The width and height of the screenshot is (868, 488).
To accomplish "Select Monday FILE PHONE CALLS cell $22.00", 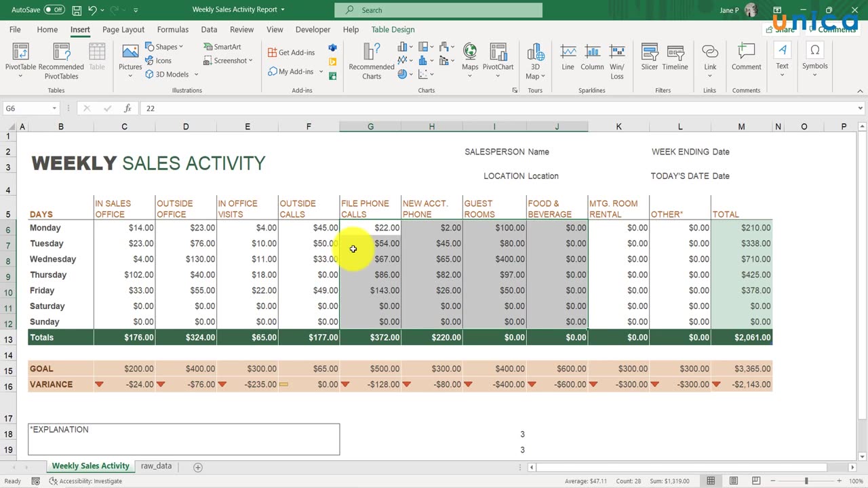I will point(370,228).
